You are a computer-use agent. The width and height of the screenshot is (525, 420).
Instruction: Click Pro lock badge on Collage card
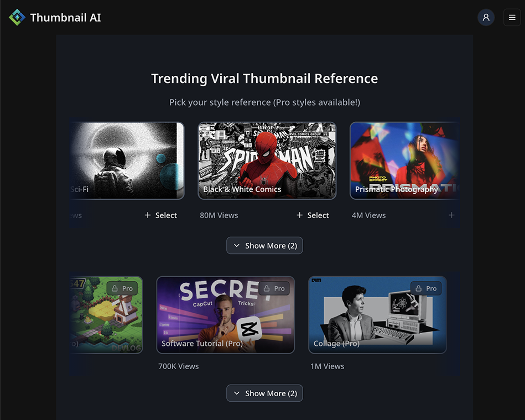pos(426,288)
